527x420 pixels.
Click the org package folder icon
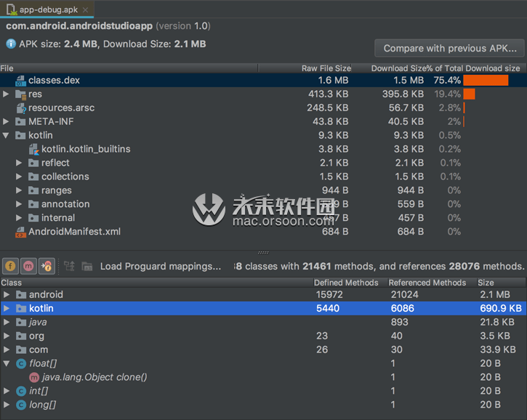[x=21, y=336]
